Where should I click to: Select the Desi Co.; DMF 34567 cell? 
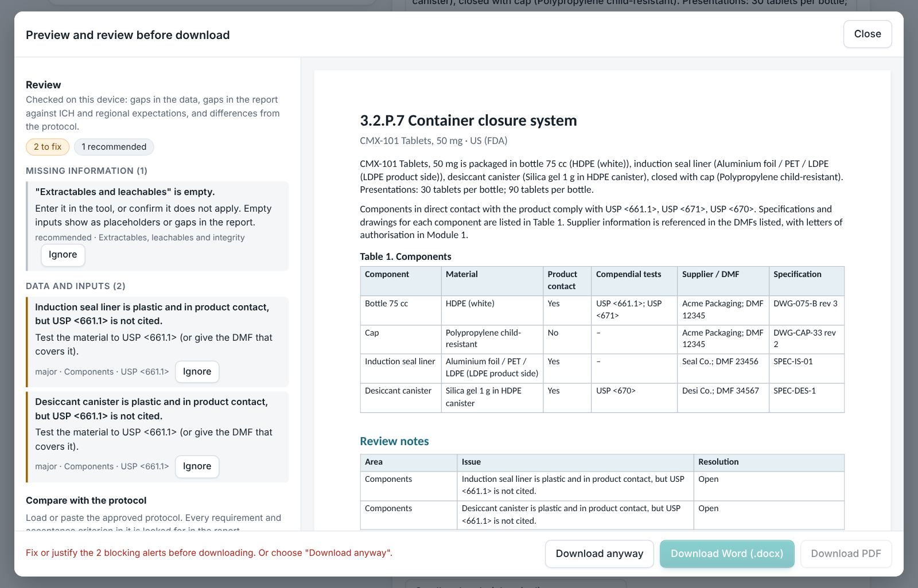723,398
